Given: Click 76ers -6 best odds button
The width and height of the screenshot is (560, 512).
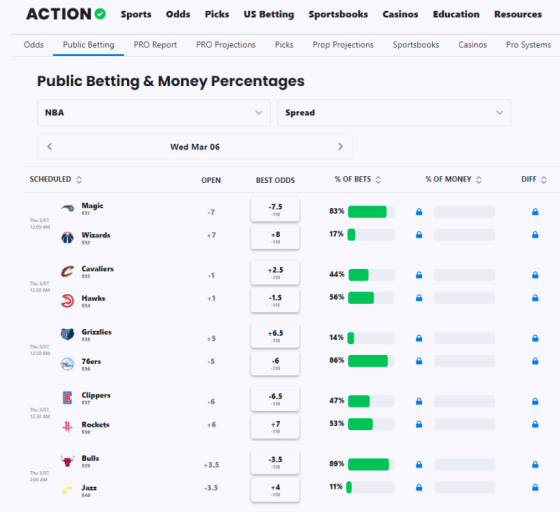Looking at the screenshot, I should [x=275, y=364].
